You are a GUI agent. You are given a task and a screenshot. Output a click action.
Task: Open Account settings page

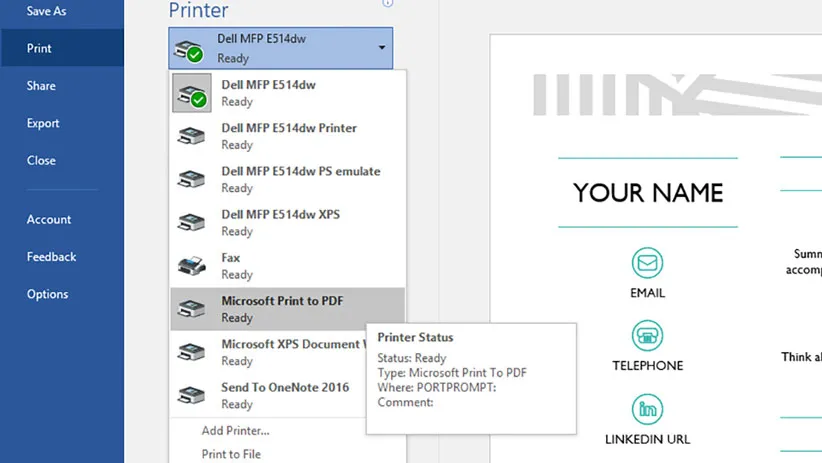(49, 219)
